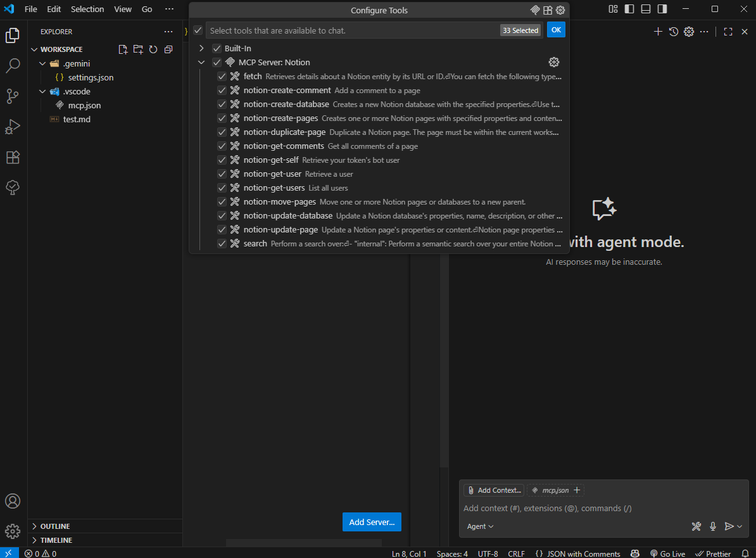
Task: Open chat settings gear icon
Action: 689,31
